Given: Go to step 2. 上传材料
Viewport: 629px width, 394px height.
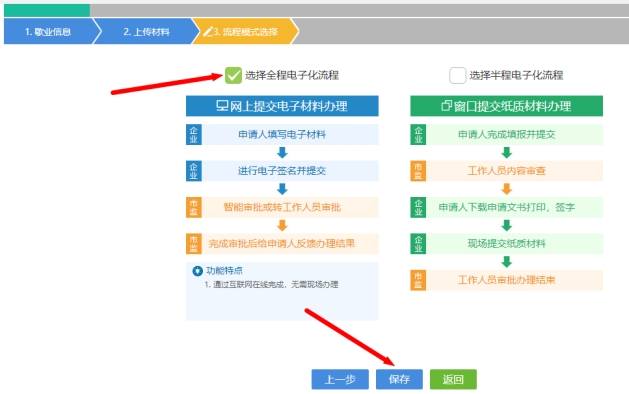Looking at the screenshot, I should (146, 31).
